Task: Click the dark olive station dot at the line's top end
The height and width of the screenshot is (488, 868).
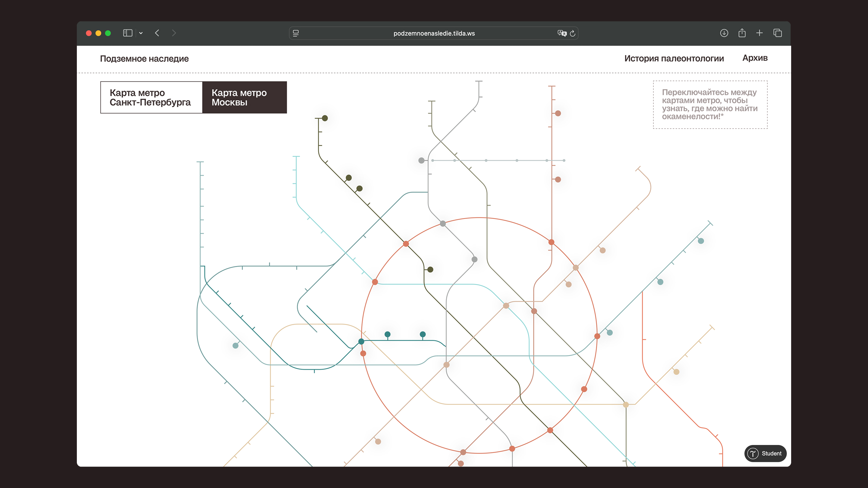Action: (x=325, y=118)
